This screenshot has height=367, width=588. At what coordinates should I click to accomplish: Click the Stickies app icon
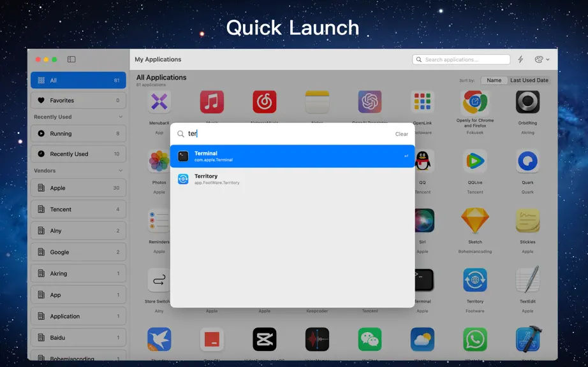[x=527, y=220]
